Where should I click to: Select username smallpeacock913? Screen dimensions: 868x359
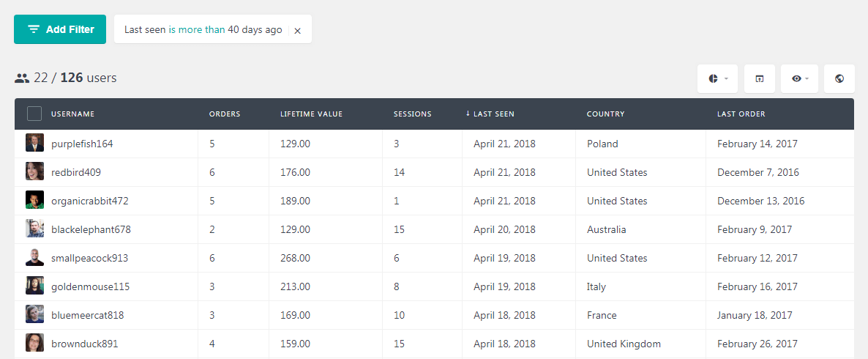[90, 258]
